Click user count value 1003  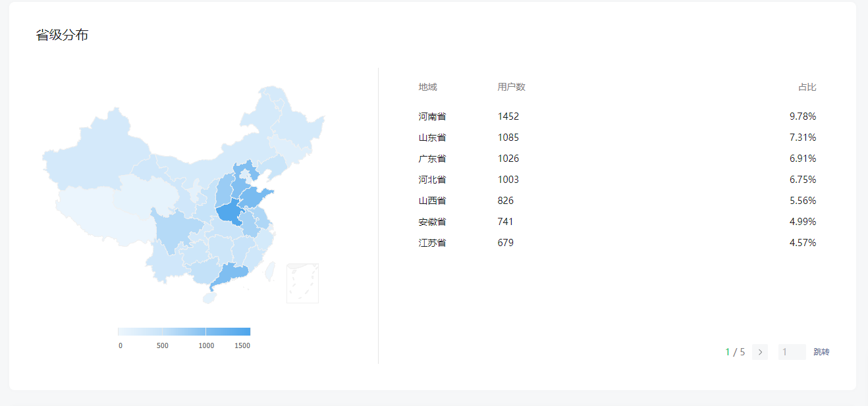tap(508, 180)
